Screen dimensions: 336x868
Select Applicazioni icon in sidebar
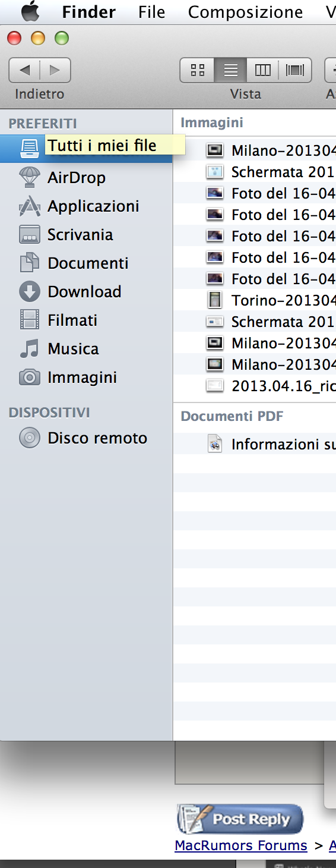pyautogui.click(x=30, y=206)
